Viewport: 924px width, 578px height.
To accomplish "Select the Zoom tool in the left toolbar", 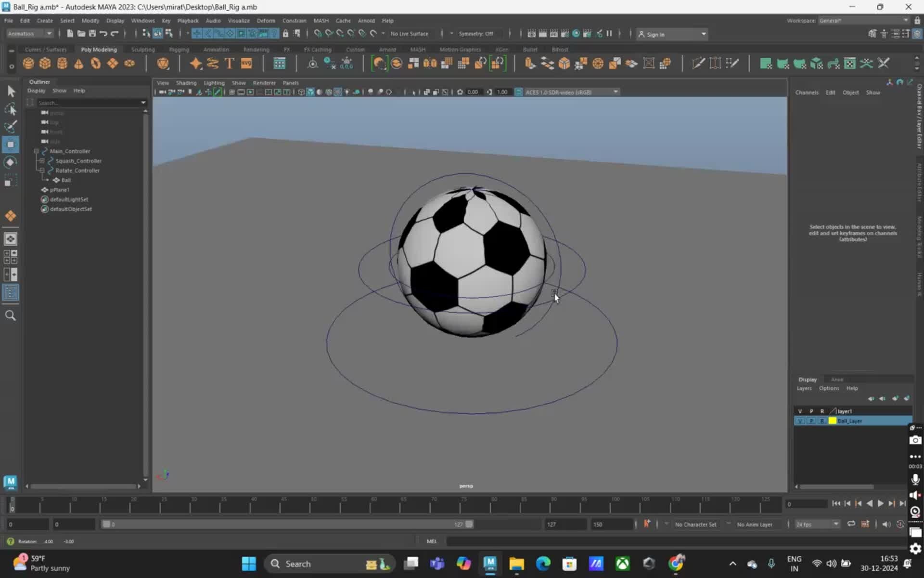I will 11,315.
